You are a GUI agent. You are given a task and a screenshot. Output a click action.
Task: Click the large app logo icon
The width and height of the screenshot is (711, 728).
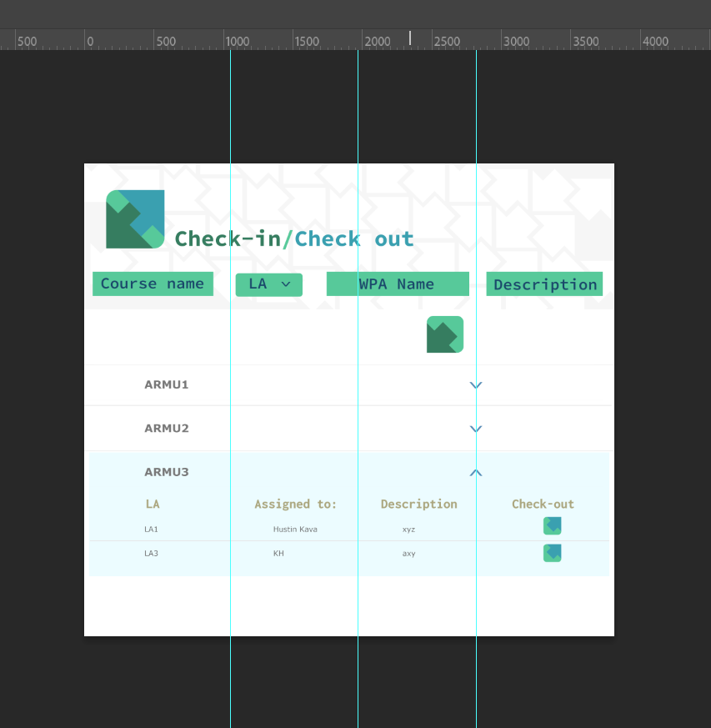135,219
